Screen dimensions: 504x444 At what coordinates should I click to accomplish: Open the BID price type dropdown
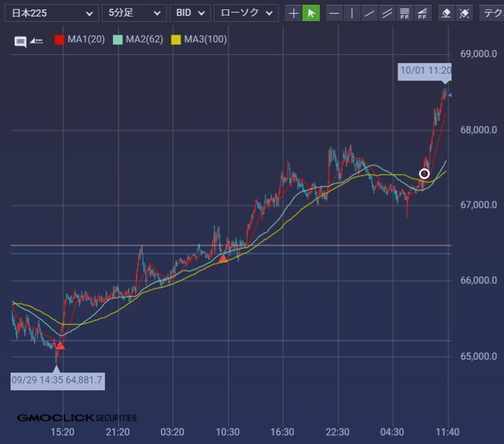[x=190, y=13]
